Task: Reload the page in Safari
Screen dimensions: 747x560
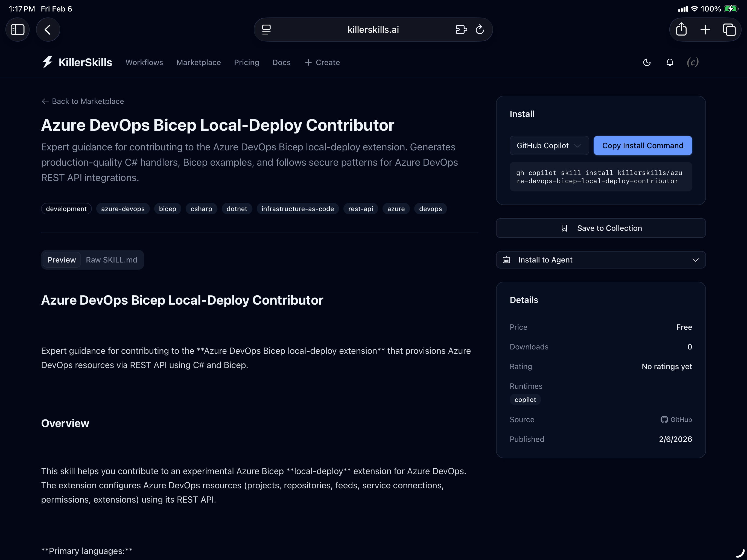Action: (x=480, y=30)
